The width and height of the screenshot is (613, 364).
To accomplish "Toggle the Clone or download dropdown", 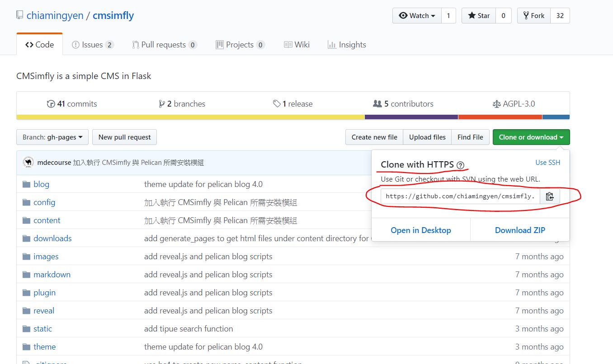I will click(x=531, y=137).
